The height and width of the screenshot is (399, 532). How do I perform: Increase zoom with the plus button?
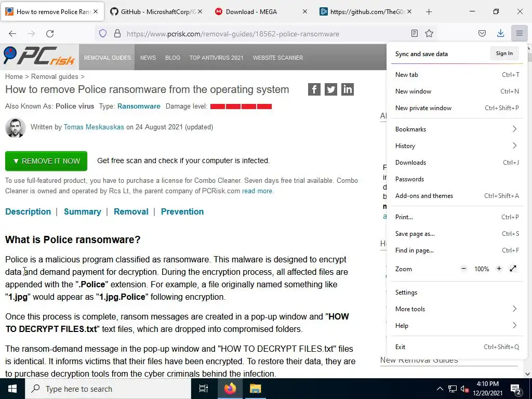(x=499, y=269)
